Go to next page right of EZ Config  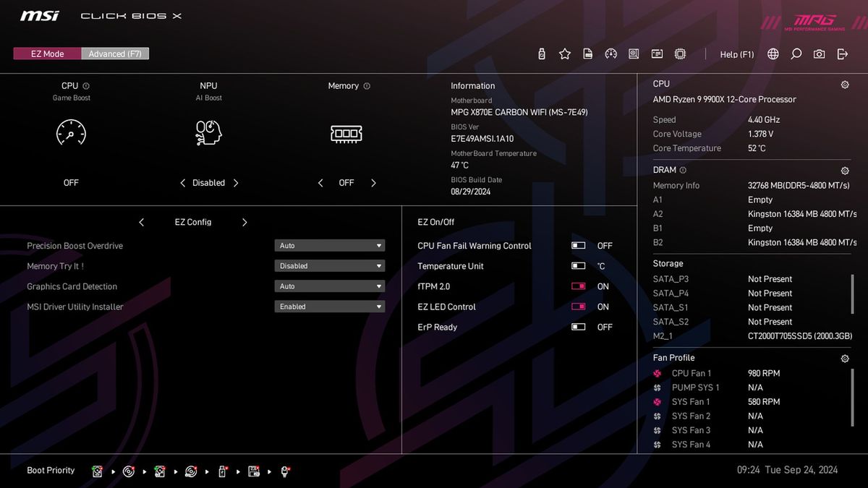point(244,222)
